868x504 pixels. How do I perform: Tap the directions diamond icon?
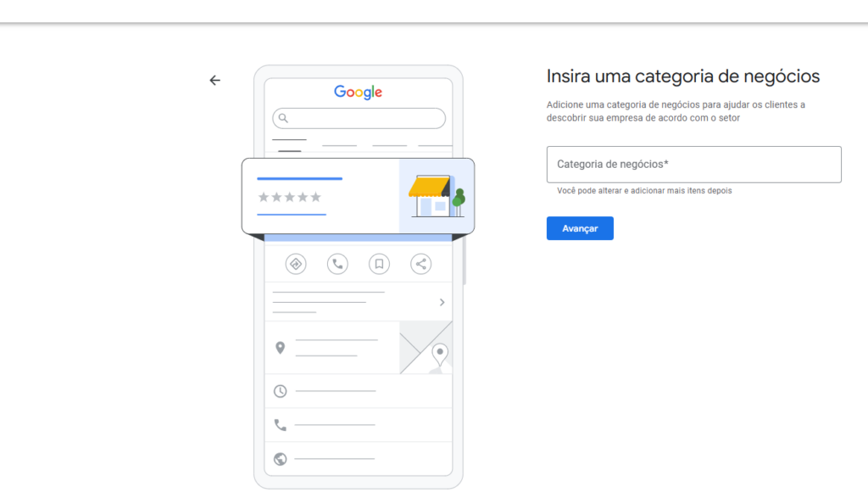point(296,264)
